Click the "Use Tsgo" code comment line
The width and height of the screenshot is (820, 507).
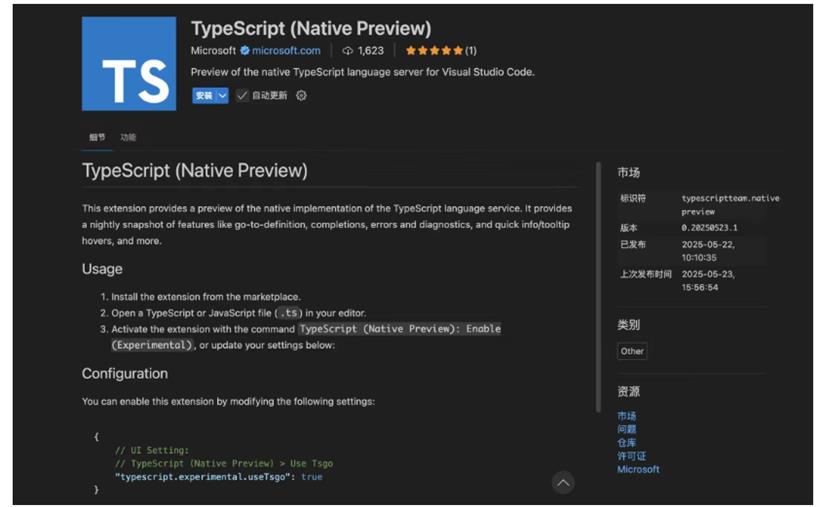[224, 464]
